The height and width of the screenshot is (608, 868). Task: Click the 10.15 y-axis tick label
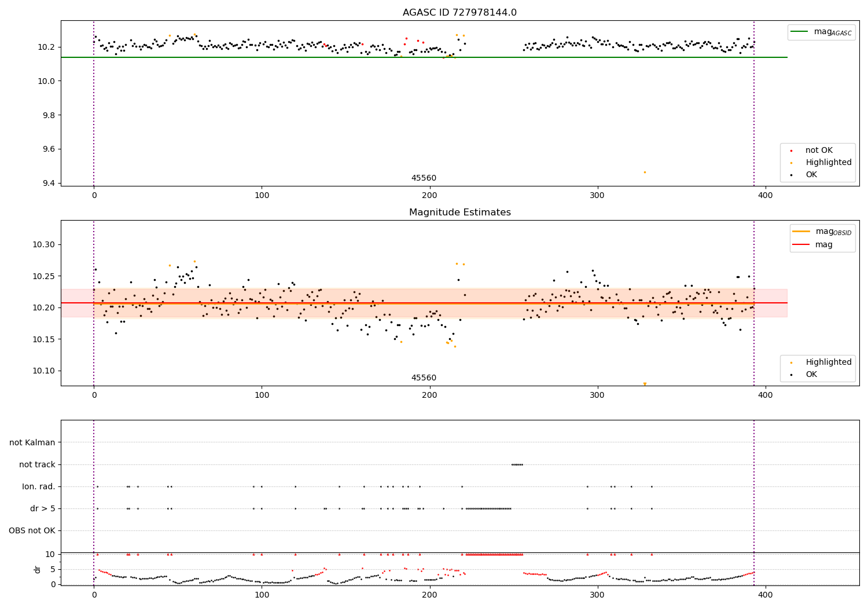[44, 339]
